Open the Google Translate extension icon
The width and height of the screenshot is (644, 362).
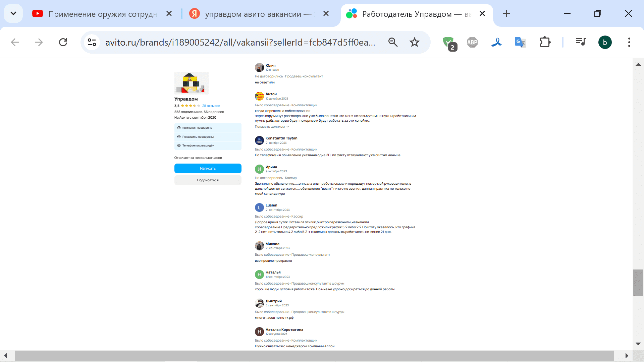coord(520,42)
